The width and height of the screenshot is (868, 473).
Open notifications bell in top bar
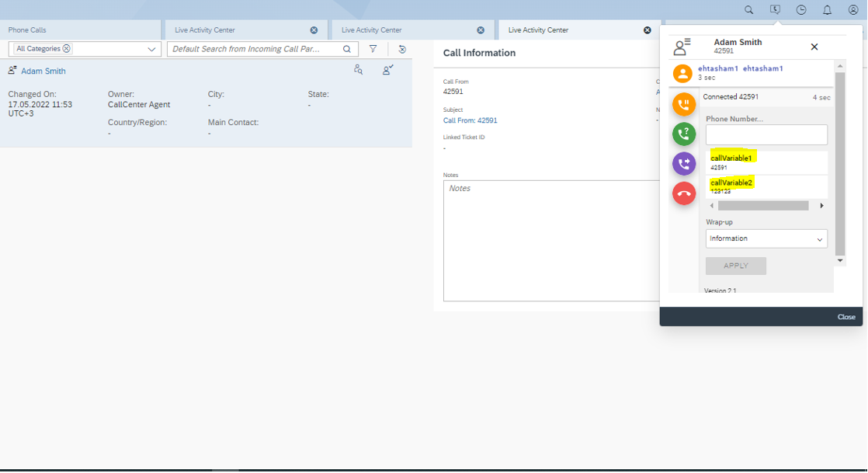coord(827,10)
